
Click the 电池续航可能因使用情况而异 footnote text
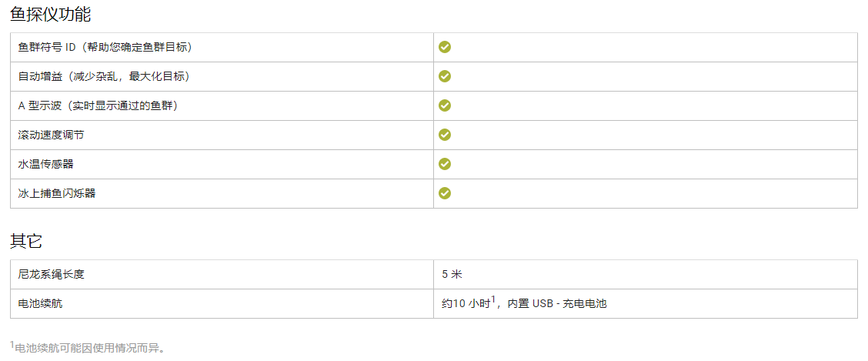tap(87, 348)
